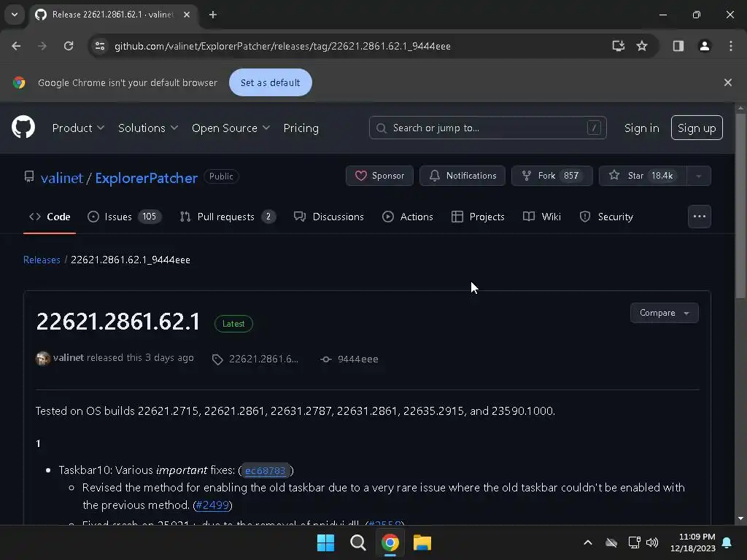Focus the Search or jump to field
The height and width of the screenshot is (560, 747).
pyautogui.click(x=487, y=128)
